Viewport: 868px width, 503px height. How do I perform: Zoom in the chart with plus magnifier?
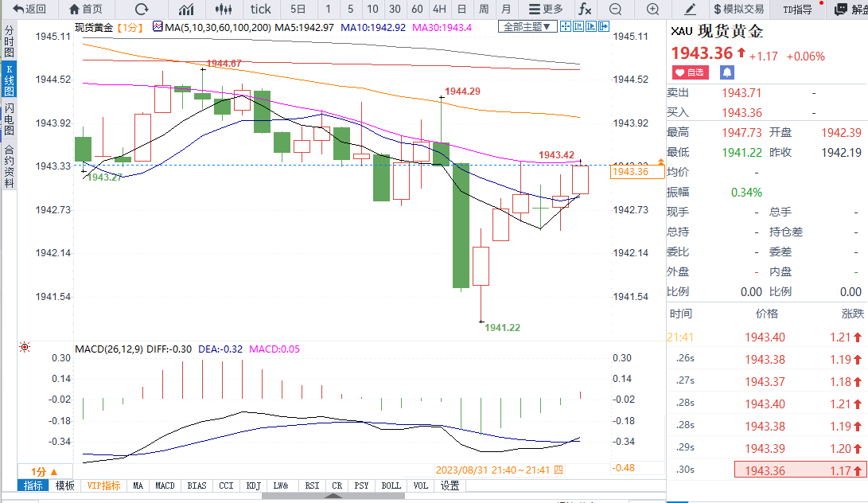click(x=652, y=9)
